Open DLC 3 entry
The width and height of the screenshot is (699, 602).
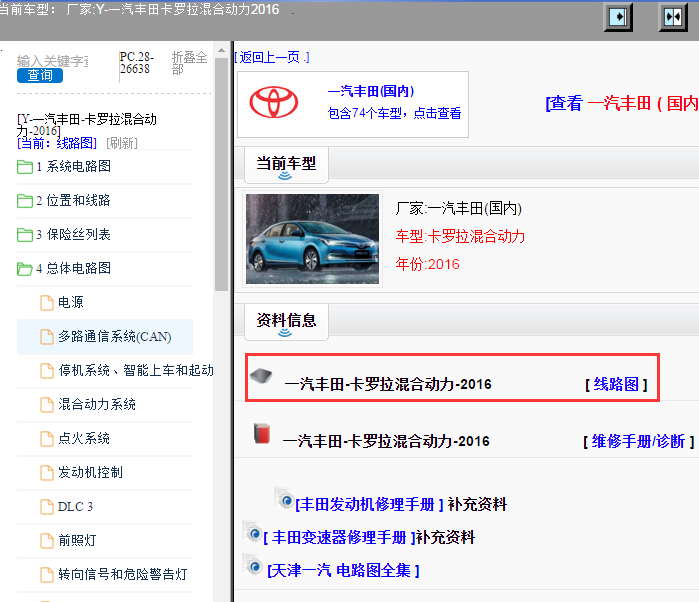pyautogui.click(x=75, y=507)
